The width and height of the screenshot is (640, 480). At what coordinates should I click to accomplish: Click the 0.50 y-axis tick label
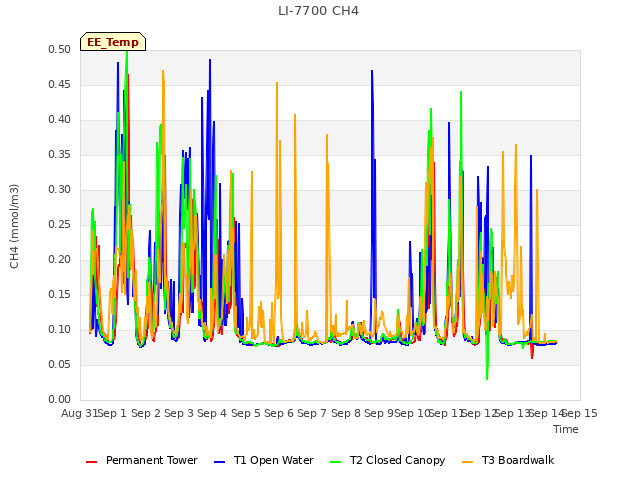pyautogui.click(x=60, y=49)
